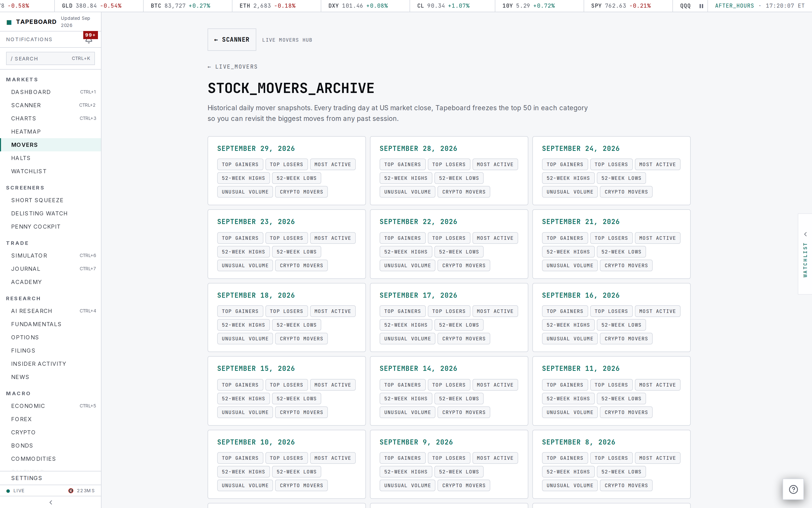
Task: Open September 15 Top Losers
Action: pyautogui.click(x=286, y=385)
